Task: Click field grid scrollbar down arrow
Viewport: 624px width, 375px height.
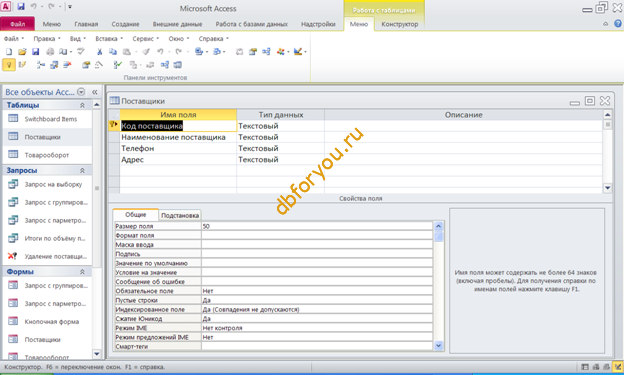Action: click(x=607, y=188)
